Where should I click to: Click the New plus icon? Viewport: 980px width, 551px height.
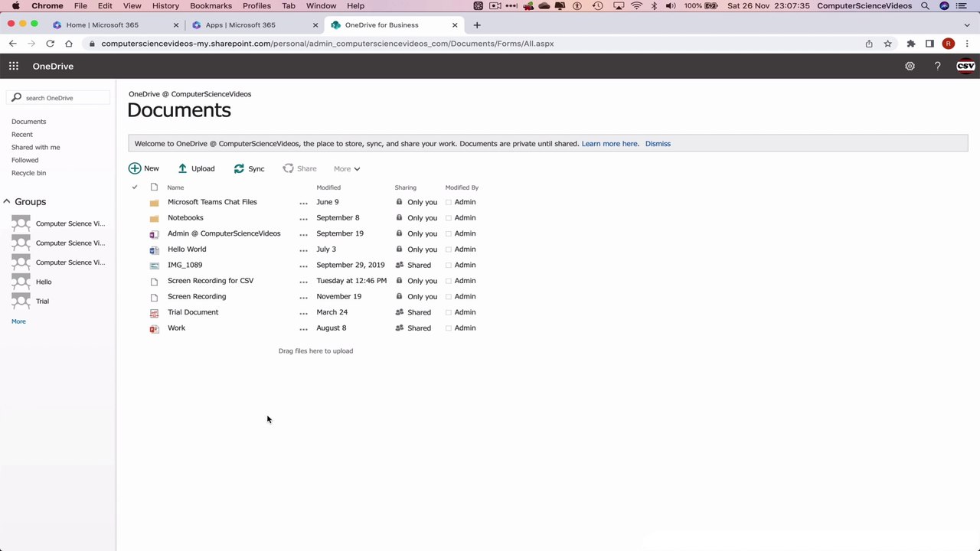coord(135,168)
